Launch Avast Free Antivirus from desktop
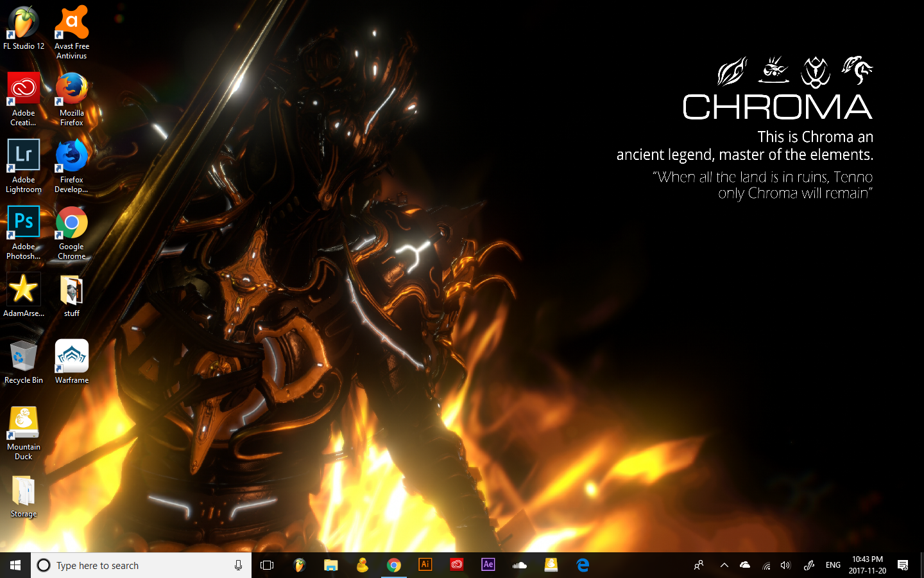924x578 pixels. [x=72, y=32]
